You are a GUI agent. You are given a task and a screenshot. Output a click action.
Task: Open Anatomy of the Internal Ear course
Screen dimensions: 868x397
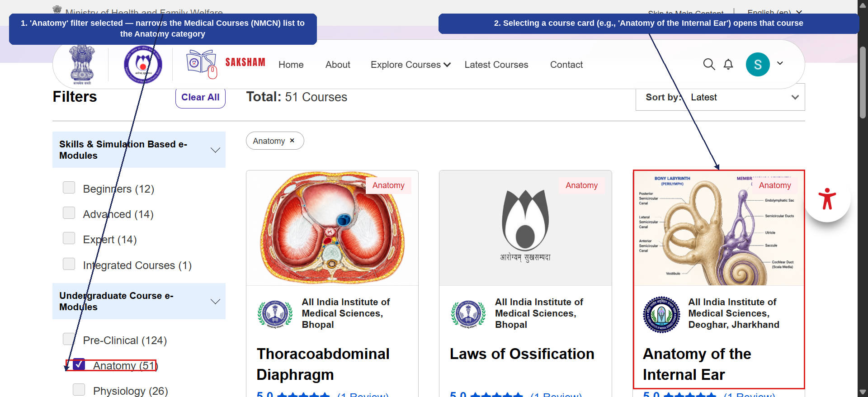697,364
